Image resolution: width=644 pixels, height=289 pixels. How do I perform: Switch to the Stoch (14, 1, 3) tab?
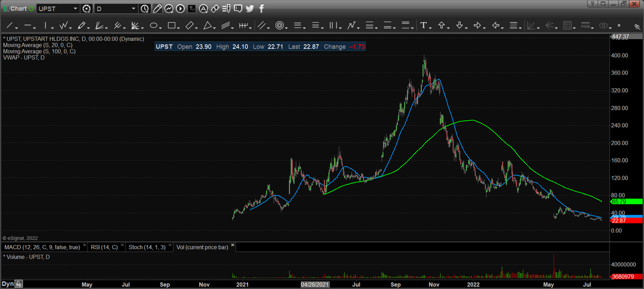pos(149,247)
